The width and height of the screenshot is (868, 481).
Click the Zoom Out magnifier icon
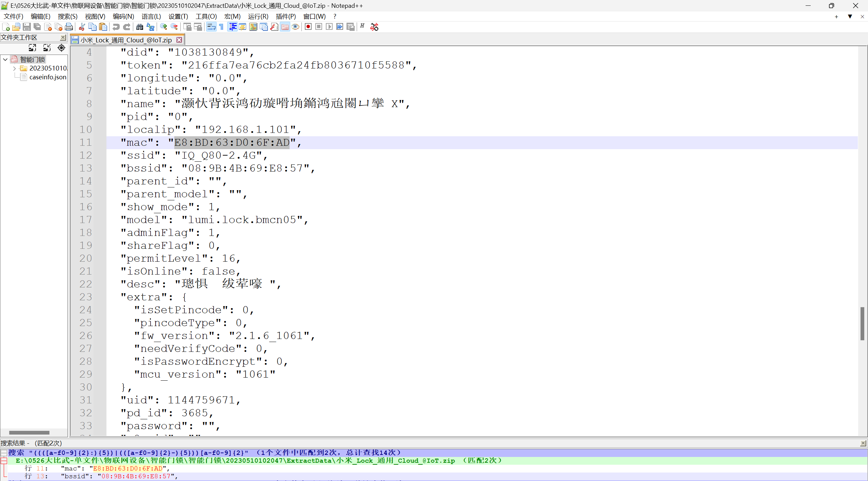click(x=174, y=27)
